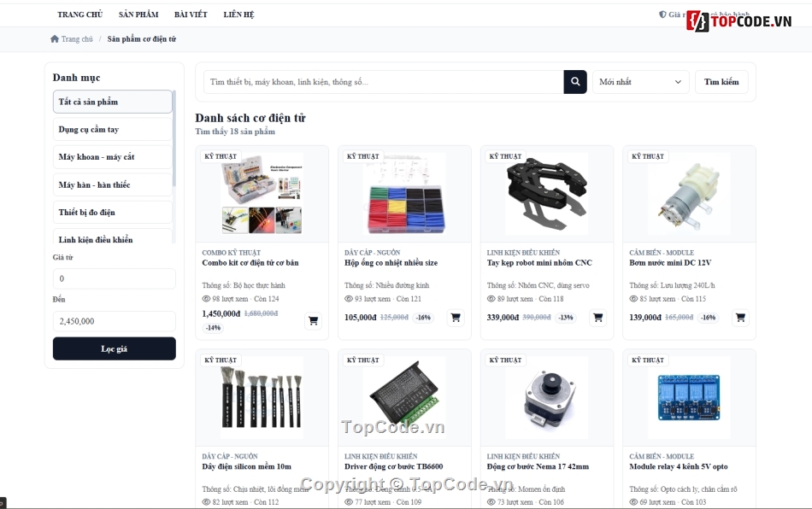Add Combo kit cơ điện tử to cart
This screenshot has width=812, height=509.
(313, 321)
